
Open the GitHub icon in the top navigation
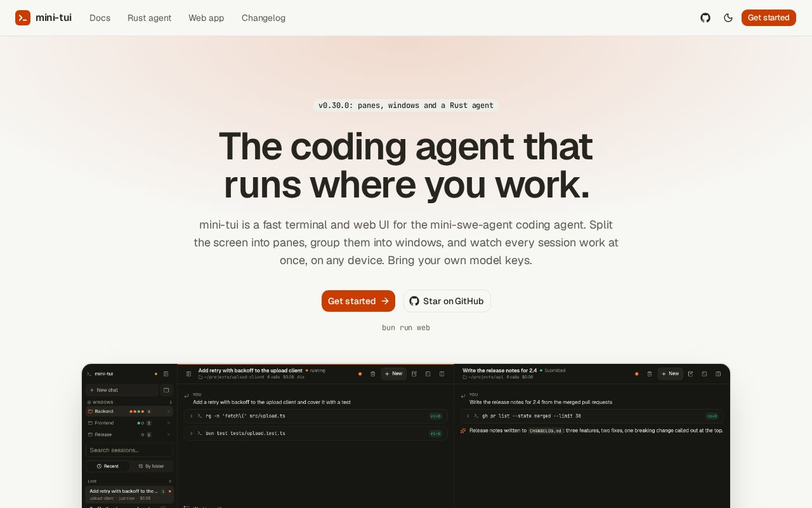click(x=705, y=18)
